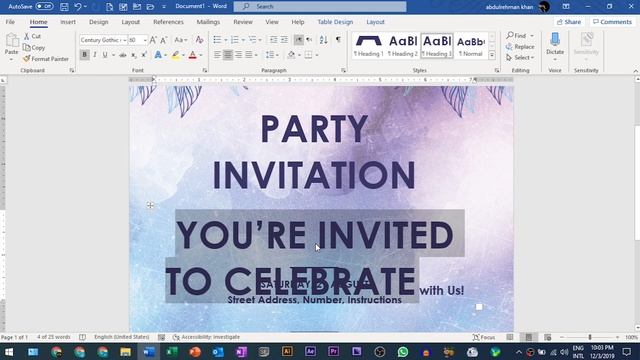This screenshot has height=360, width=640.
Task: Justify the text
Action: point(249,55)
